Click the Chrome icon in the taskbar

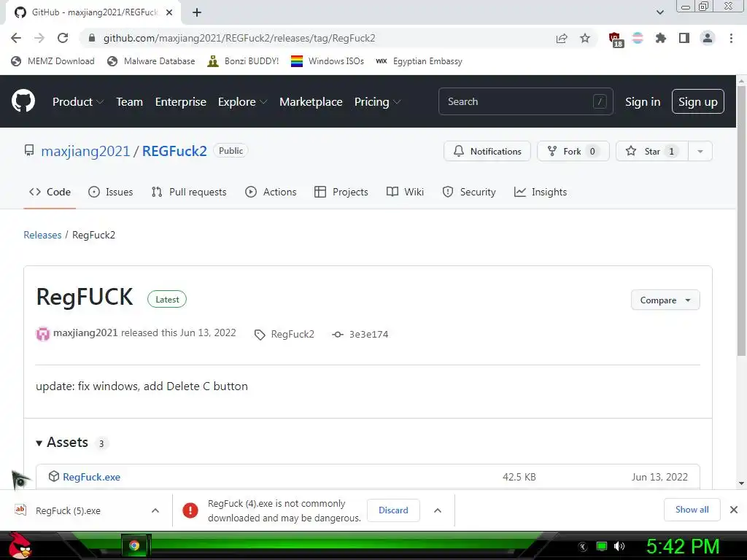[x=135, y=545]
